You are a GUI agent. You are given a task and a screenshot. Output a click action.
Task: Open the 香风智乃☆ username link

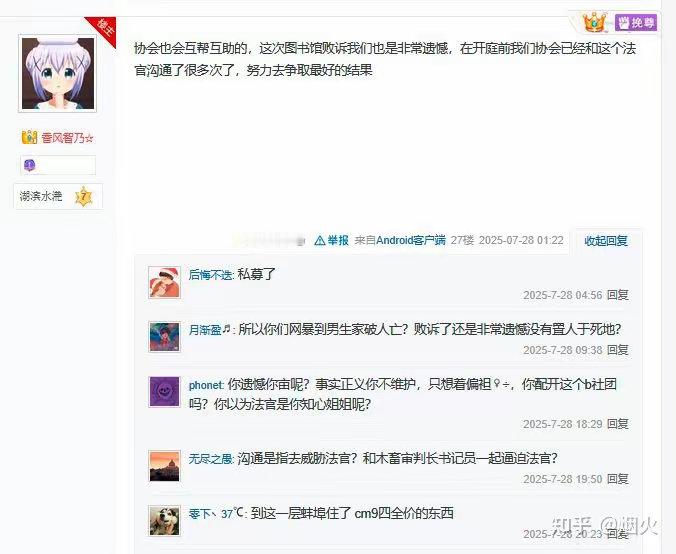67,138
